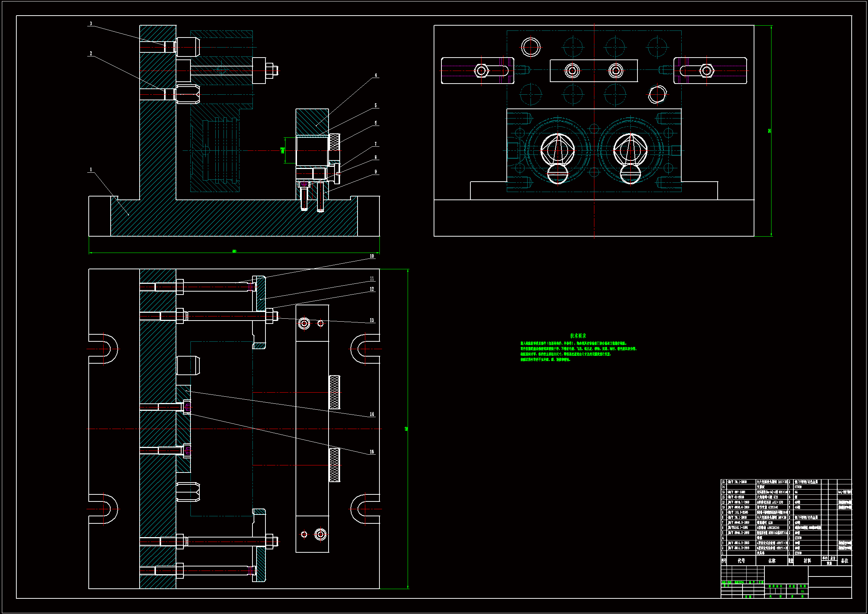Select callout number 9 near front view
This screenshot has height=614, width=868.
tap(376, 172)
